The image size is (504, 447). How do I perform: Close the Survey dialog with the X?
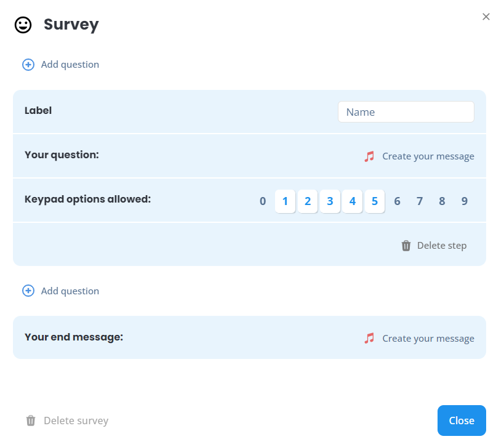click(x=486, y=17)
